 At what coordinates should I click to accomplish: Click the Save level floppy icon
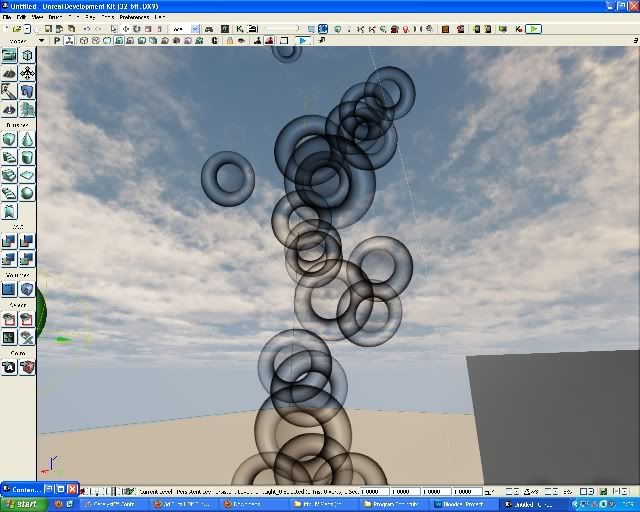[x=48, y=29]
